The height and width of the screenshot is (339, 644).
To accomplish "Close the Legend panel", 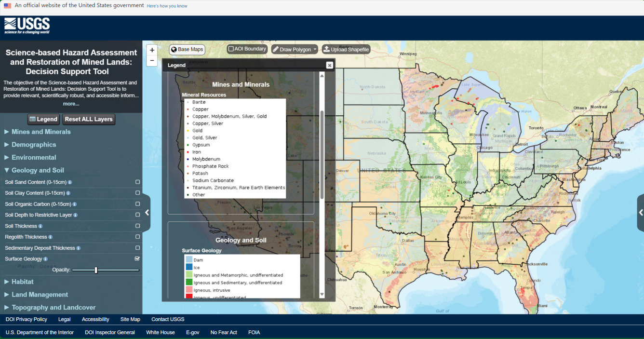I will [329, 65].
